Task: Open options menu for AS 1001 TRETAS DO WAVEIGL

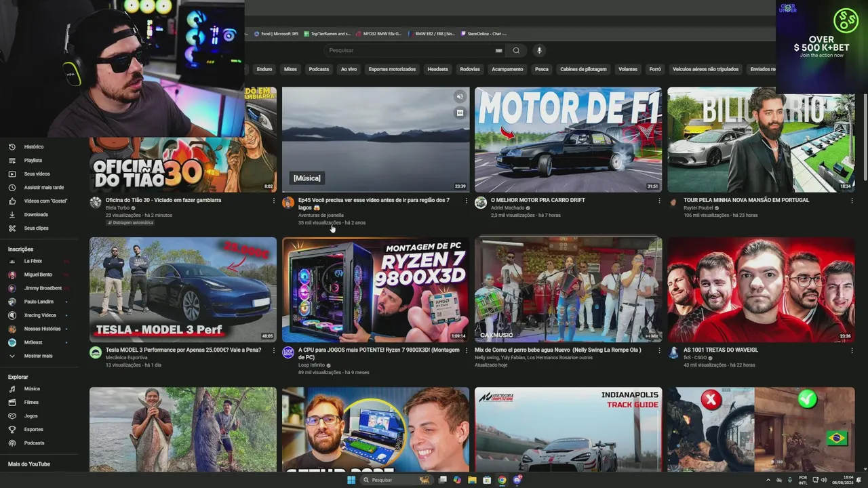Action: [x=852, y=350]
